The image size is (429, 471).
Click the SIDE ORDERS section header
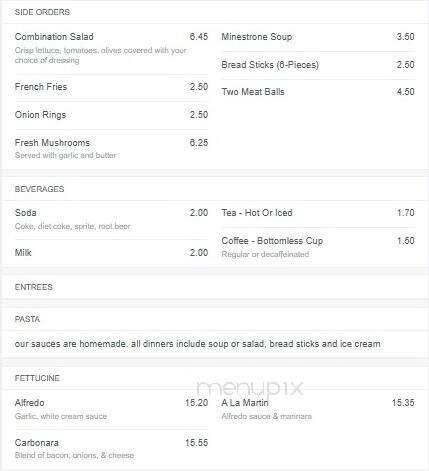tap(42, 12)
